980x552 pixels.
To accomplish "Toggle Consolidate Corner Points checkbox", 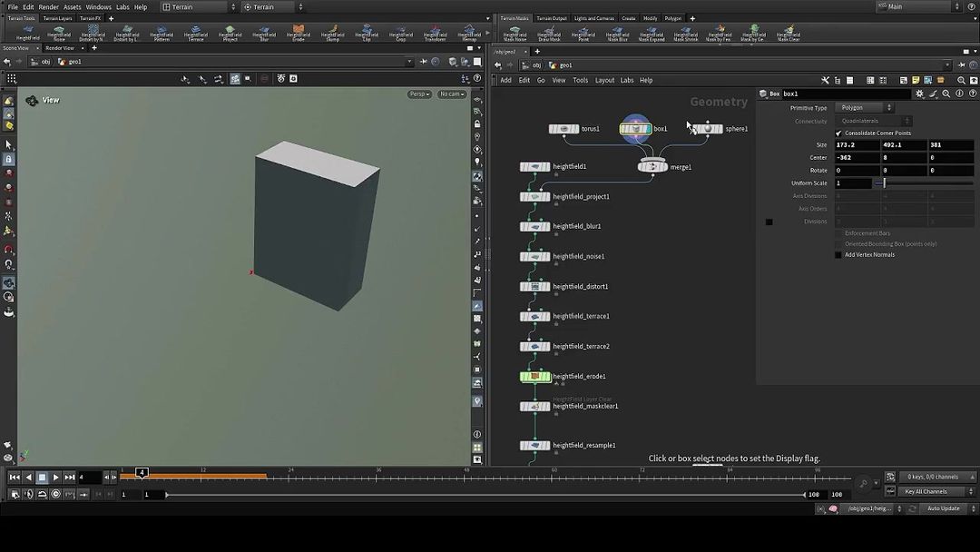I will (x=838, y=133).
